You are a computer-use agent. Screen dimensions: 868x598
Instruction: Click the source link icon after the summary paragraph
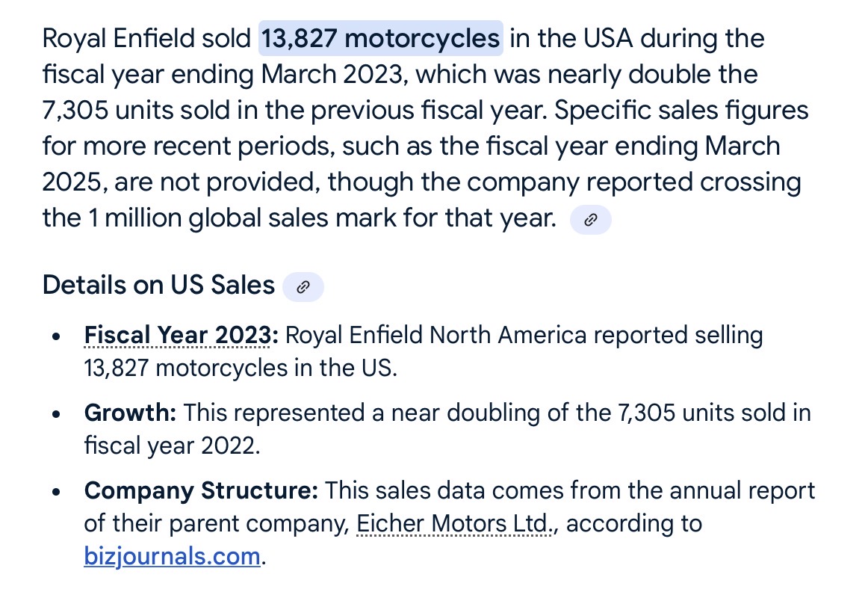click(590, 220)
